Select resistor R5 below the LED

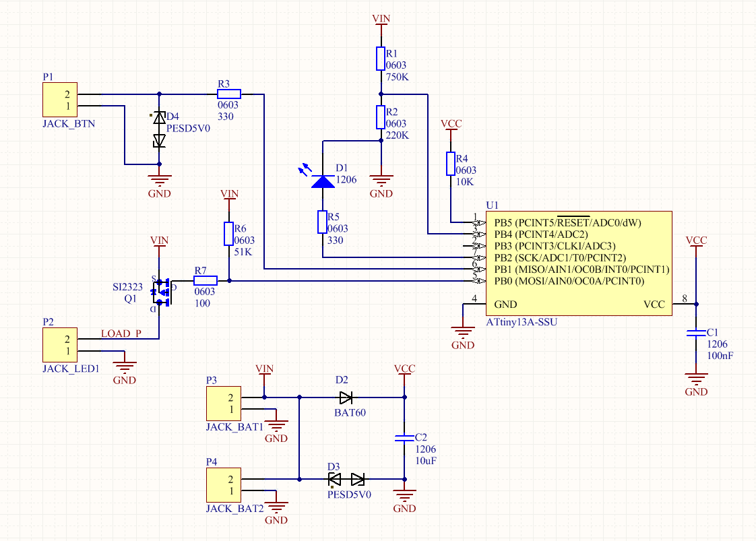point(323,222)
